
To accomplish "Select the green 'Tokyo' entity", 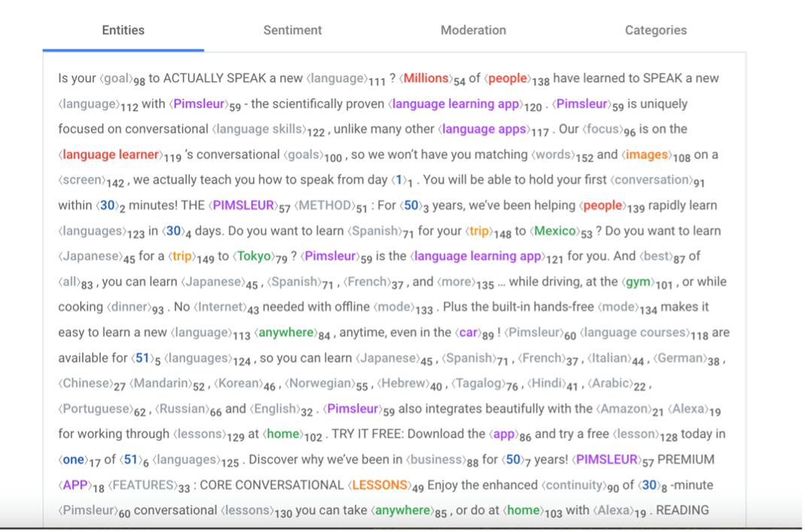I will tap(253, 256).
